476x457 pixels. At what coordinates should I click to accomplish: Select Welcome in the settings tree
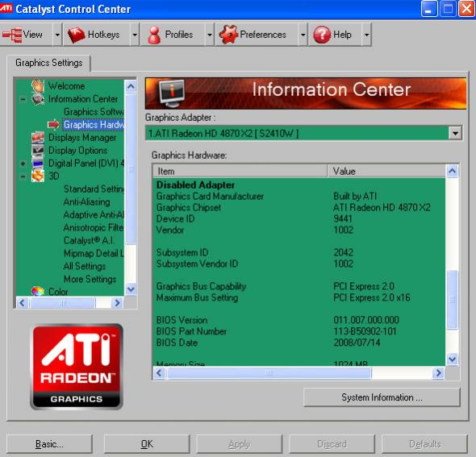coord(66,86)
